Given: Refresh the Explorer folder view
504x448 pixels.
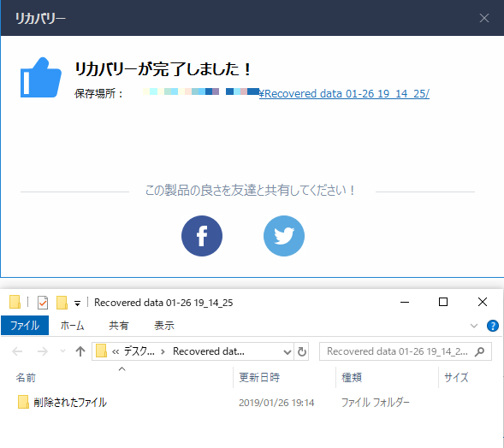Looking at the screenshot, I should (x=301, y=351).
